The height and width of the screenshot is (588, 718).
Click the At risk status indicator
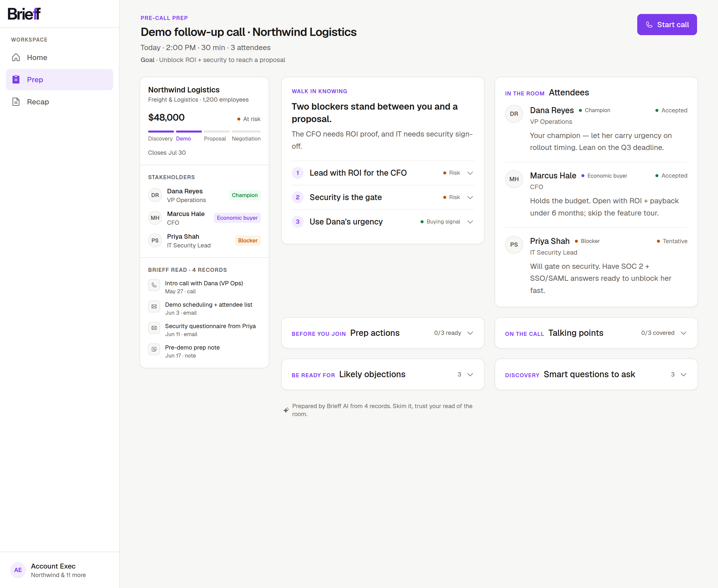tap(249, 119)
